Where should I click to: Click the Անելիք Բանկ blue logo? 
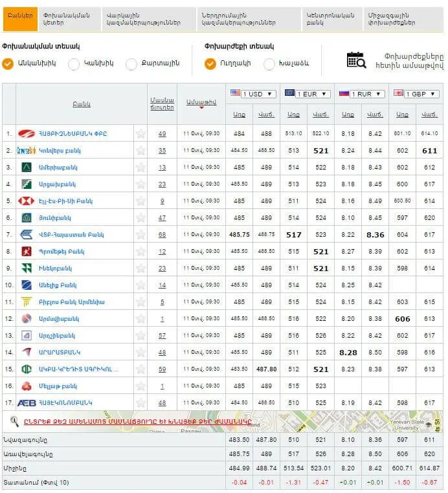click(x=27, y=285)
